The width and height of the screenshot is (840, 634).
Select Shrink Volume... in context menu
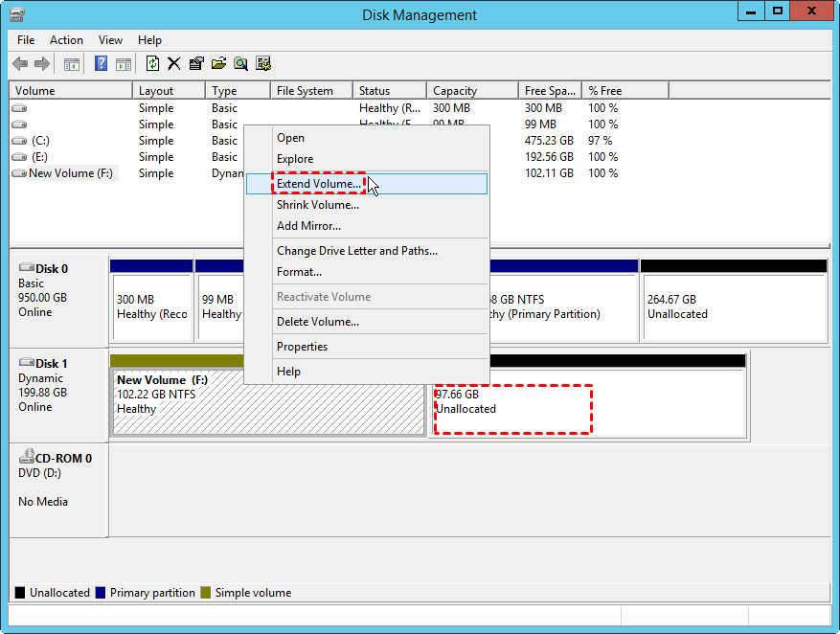[x=367, y=205]
